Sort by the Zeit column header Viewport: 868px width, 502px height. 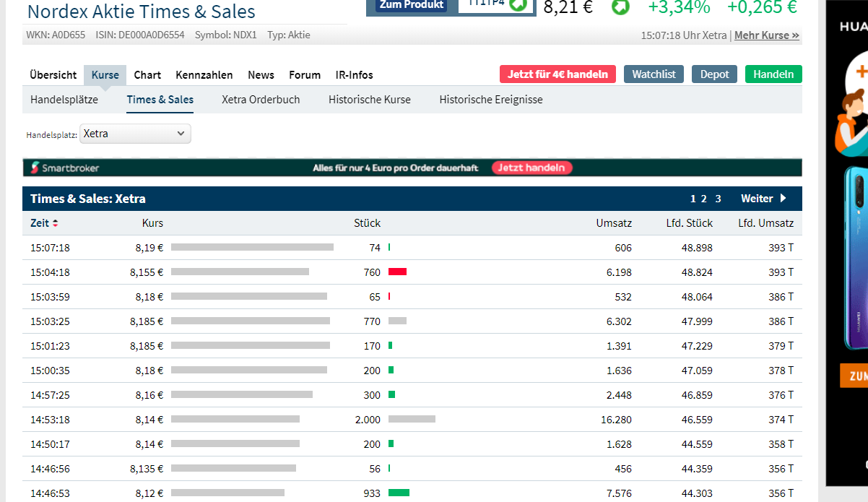click(x=40, y=223)
